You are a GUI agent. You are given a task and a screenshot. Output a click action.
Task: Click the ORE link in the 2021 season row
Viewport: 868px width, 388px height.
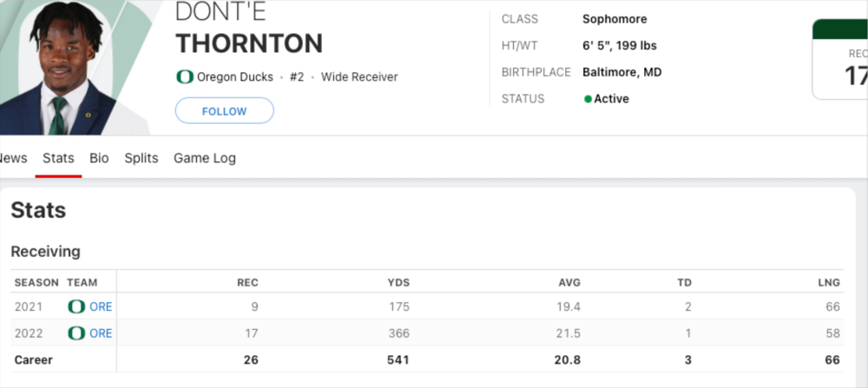101,306
